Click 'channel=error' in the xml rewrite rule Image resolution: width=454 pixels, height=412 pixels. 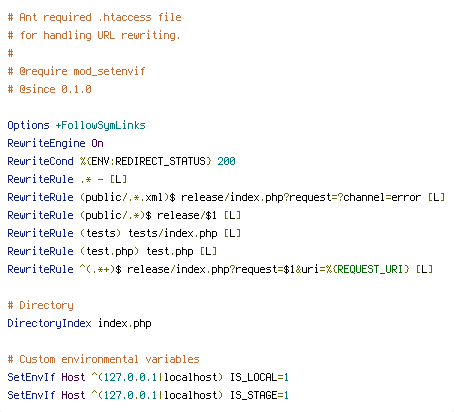click(x=382, y=197)
